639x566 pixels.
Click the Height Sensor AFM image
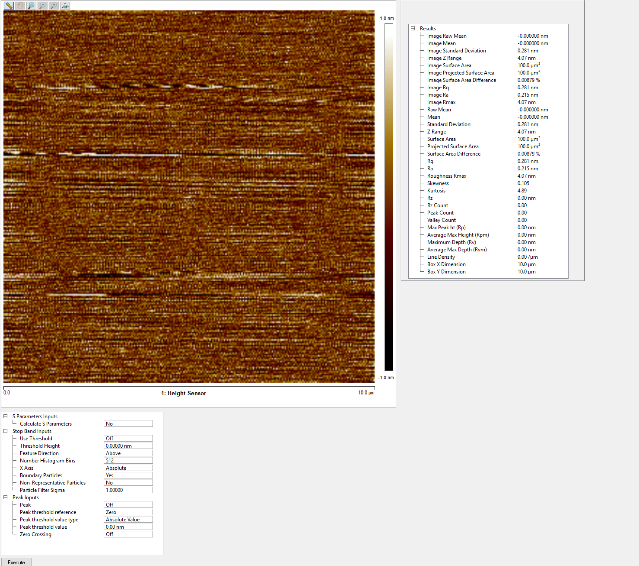tap(189, 196)
